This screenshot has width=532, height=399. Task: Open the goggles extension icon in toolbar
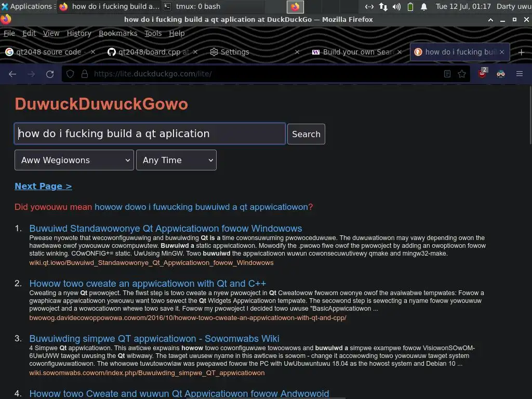click(x=501, y=74)
